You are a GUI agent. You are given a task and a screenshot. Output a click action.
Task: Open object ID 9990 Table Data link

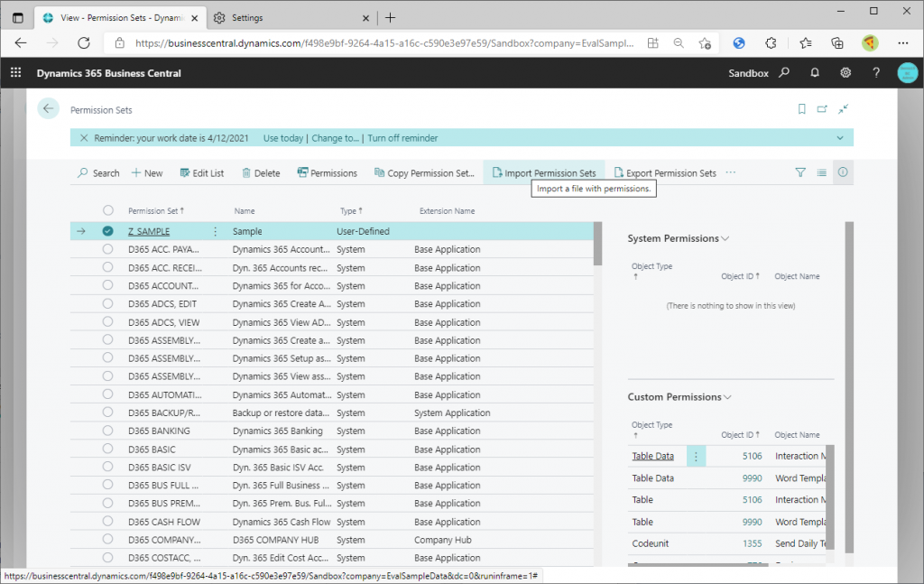pyautogui.click(x=752, y=477)
